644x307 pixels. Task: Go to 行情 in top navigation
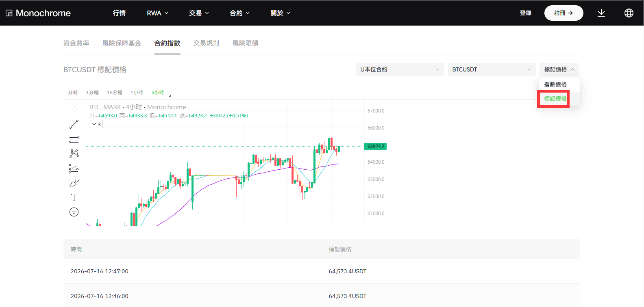119,13
